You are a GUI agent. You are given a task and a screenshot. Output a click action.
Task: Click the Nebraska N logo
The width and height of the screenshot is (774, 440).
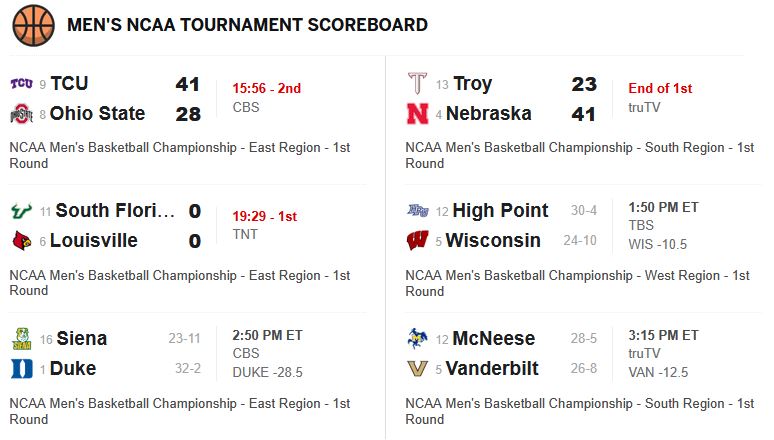[417, 114]
